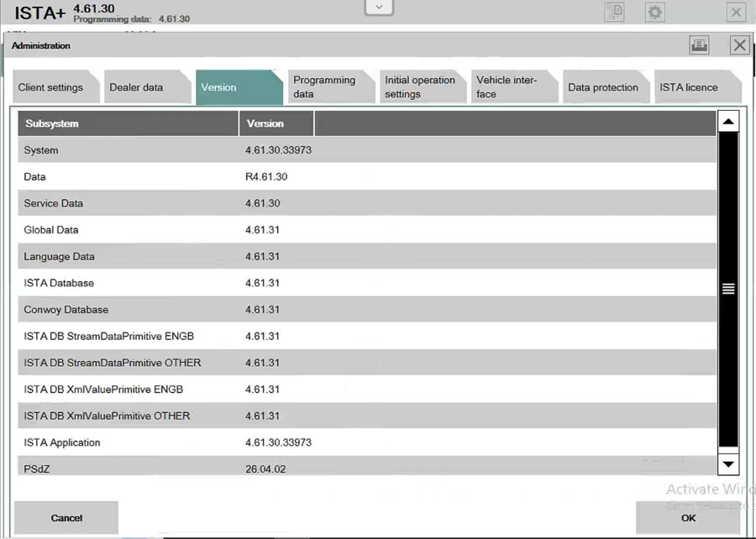Click ISTA Application version 4.61.30.33973

(278, 442)
